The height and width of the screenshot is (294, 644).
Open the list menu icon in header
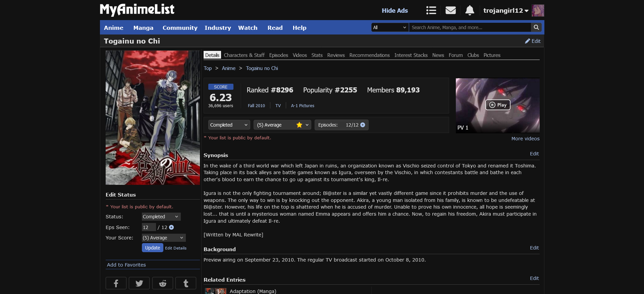431,10
